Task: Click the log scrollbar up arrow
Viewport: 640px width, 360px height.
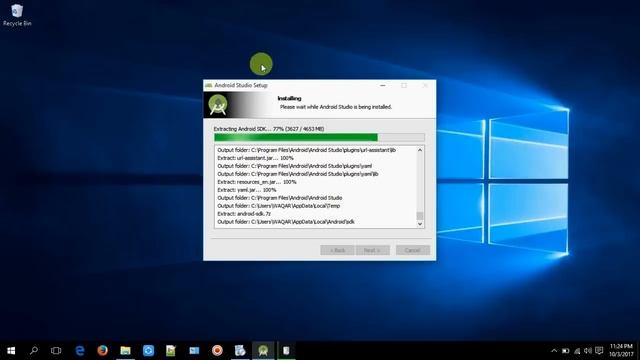Action: (x=420, y=150)
